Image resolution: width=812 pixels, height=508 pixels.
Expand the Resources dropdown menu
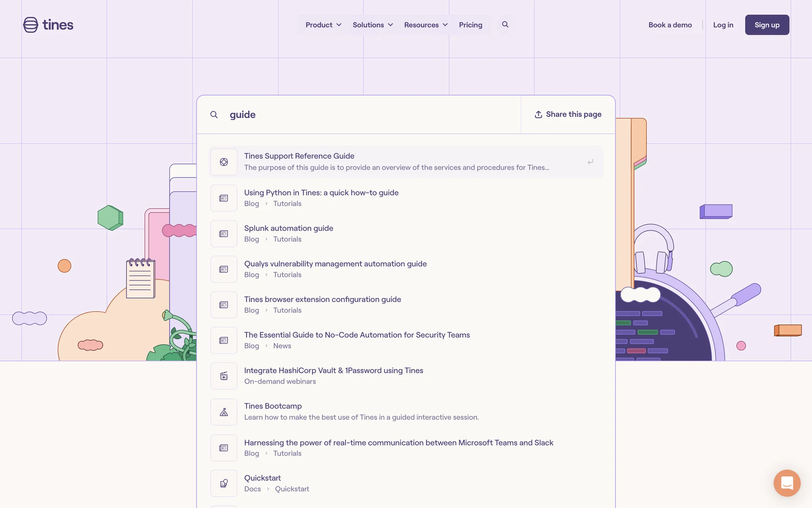425,25
